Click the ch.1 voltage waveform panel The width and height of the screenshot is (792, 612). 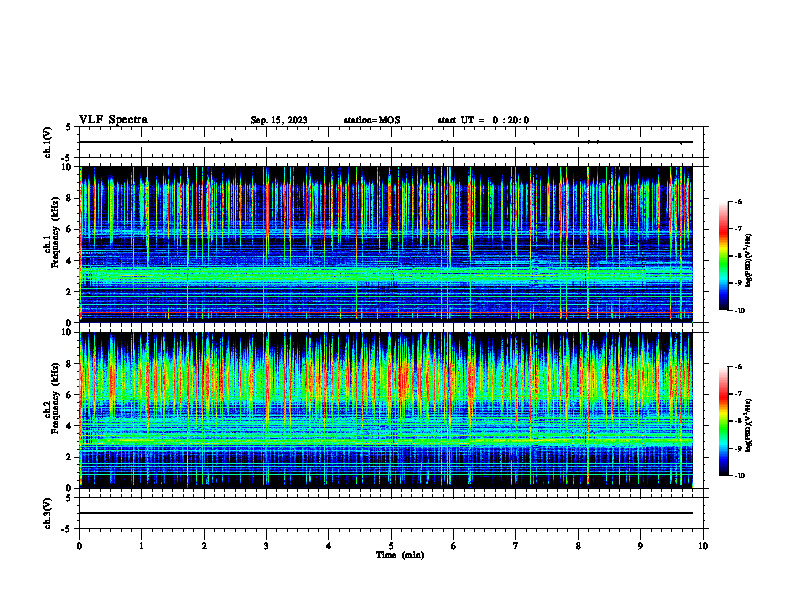point(391,142)
